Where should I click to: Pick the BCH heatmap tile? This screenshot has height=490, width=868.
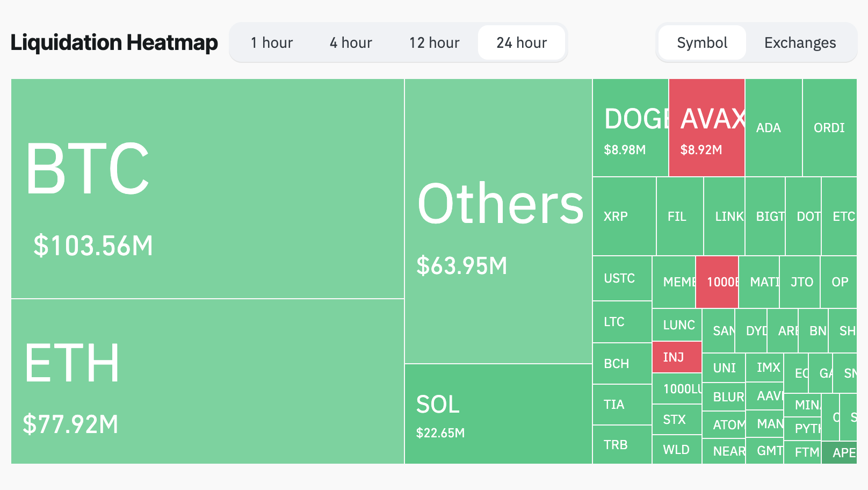coord(623,364)
